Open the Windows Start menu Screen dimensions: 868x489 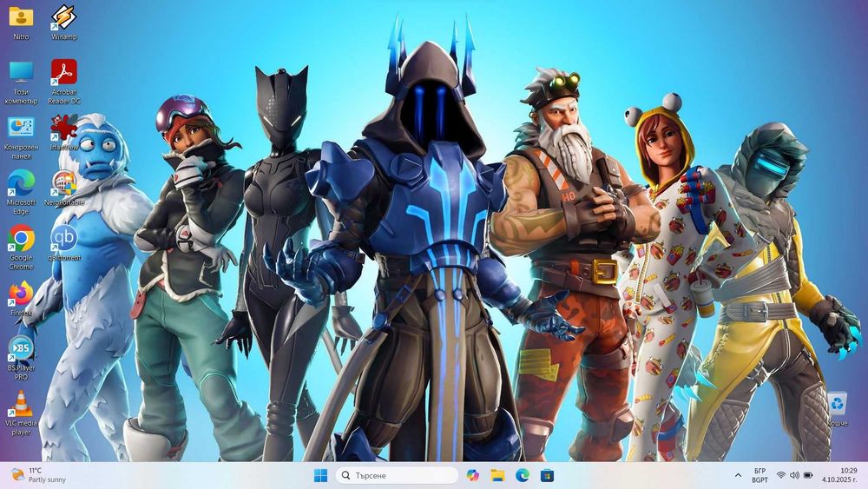pos(320,475)
